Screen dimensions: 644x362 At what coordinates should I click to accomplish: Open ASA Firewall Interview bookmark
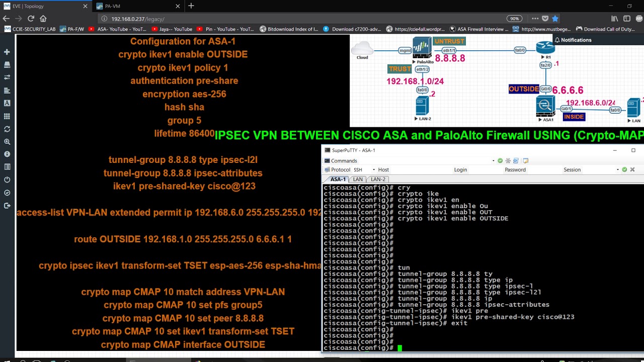tap(479, 29)
